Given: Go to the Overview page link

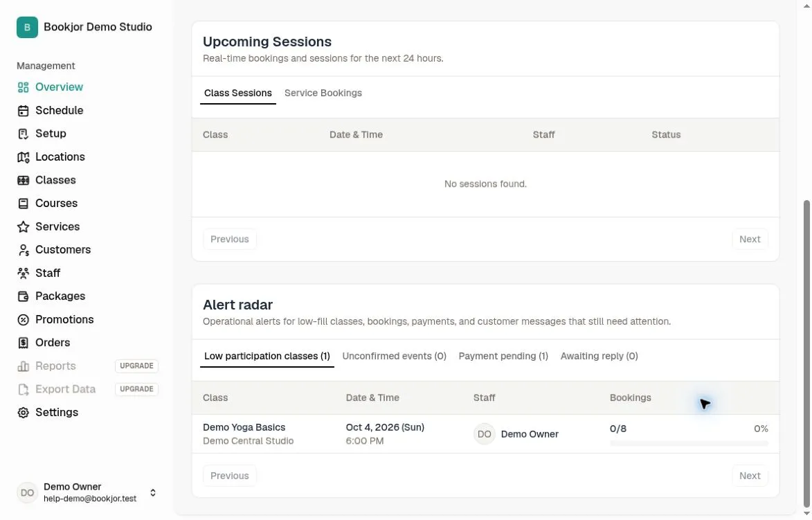Looking at the screenshot, I should (59, 87).
